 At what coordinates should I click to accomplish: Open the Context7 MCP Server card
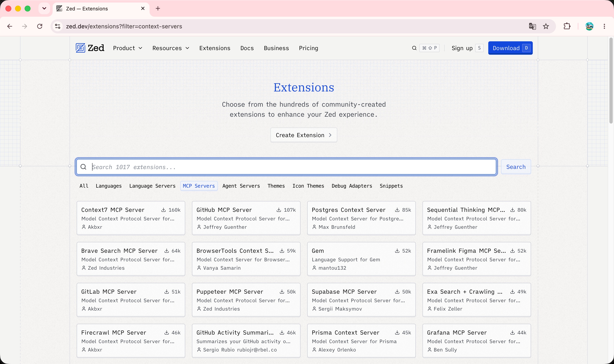131,218
